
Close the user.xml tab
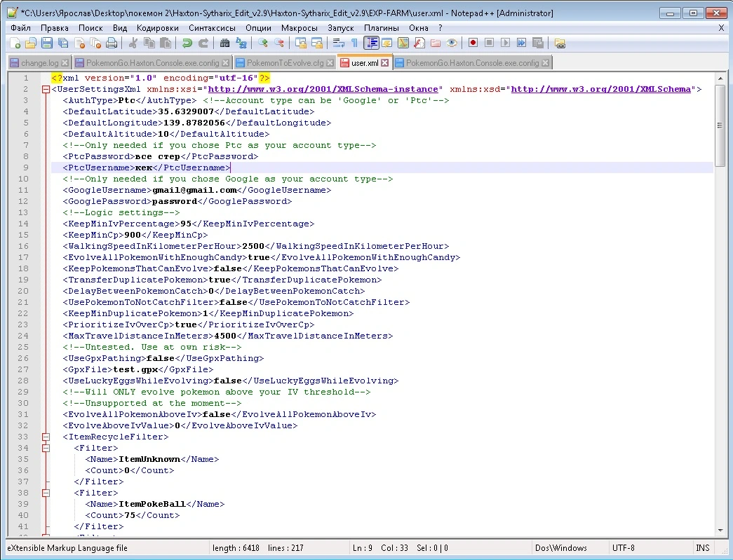pyautogui.click(x=384, y=62)
